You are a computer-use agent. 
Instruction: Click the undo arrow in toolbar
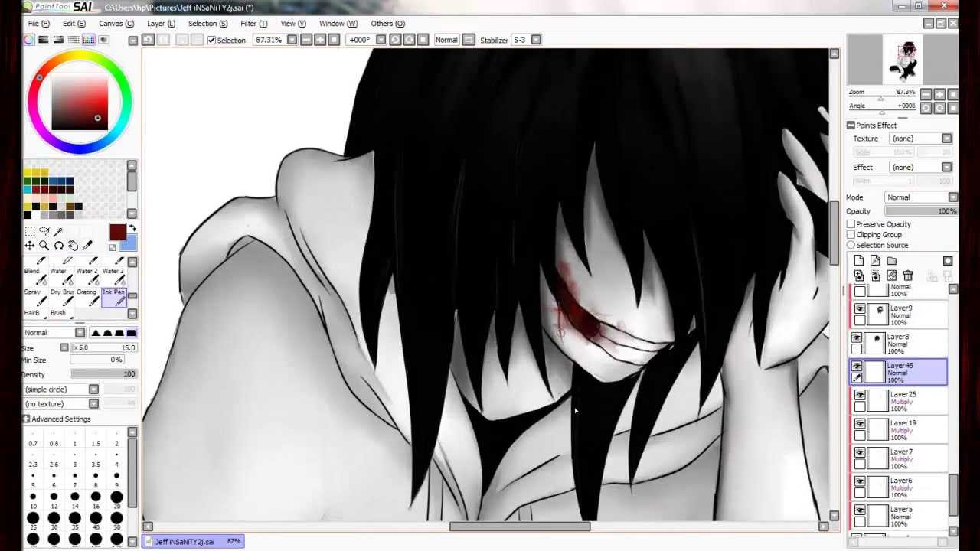(149, 40)
